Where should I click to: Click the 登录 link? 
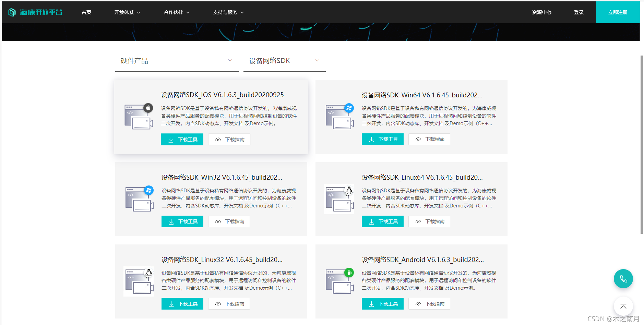pyautogui.click(x=579, y=12)
